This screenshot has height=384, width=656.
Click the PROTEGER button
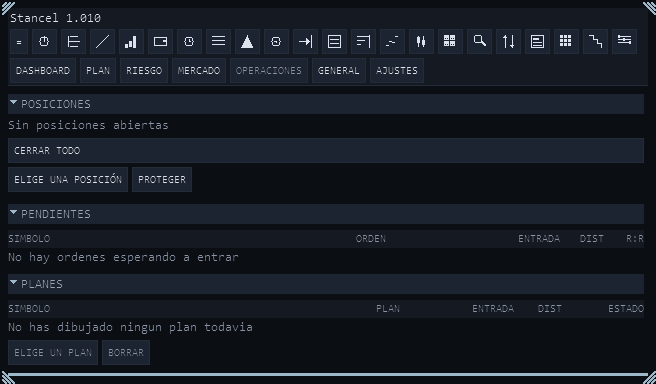[x=162, y=180]
